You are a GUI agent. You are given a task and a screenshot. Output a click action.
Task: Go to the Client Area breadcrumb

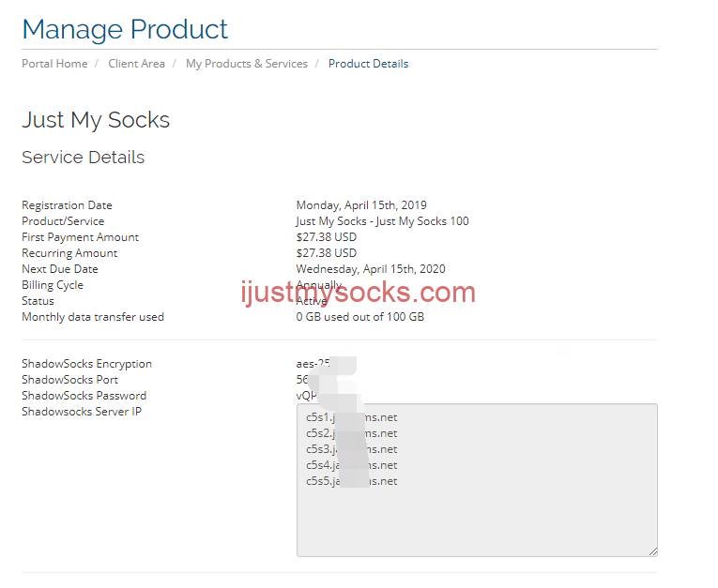136,64
